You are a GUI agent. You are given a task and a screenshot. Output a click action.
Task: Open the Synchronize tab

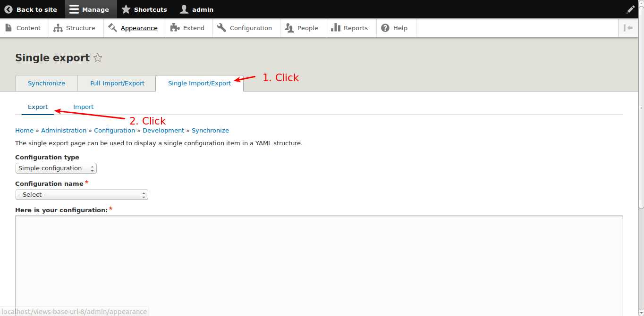(46, 83)
